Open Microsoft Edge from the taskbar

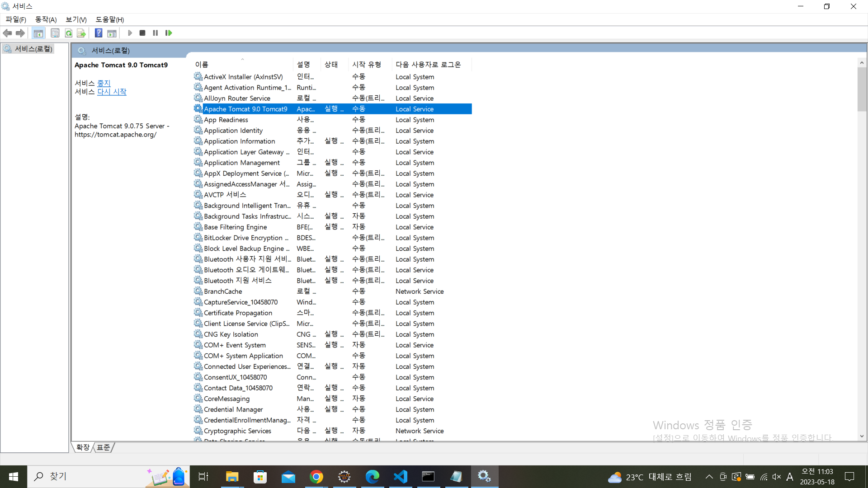point(373,477)
